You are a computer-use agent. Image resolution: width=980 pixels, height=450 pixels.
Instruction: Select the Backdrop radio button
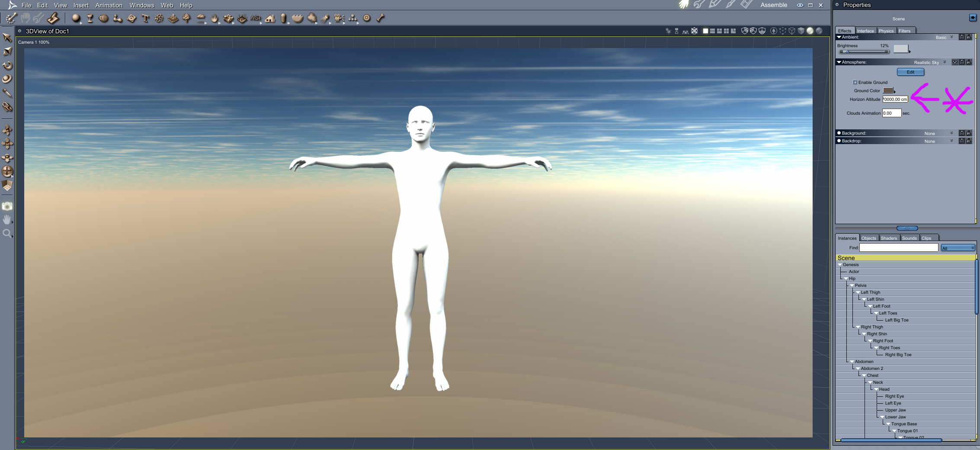click(x=839, y=141)
